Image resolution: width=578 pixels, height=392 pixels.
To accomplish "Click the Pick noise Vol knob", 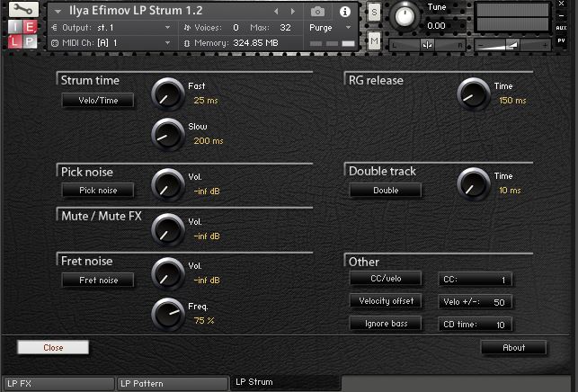I will point(168,185).
